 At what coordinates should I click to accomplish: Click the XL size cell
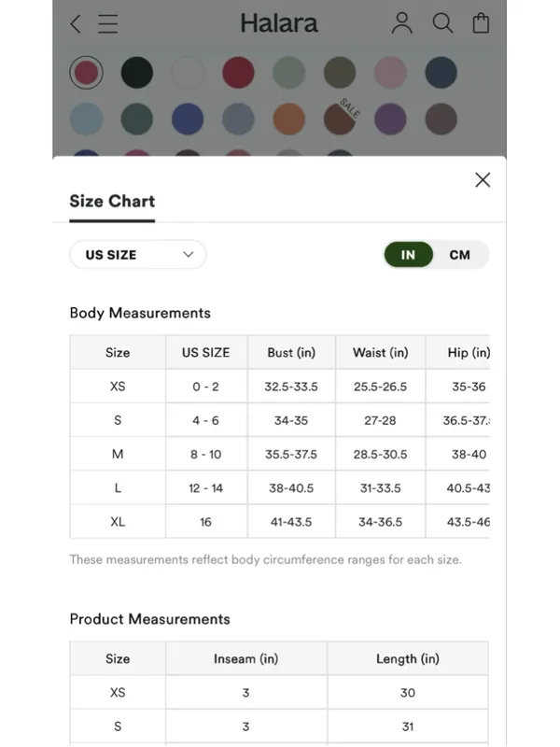click(118, 522)
